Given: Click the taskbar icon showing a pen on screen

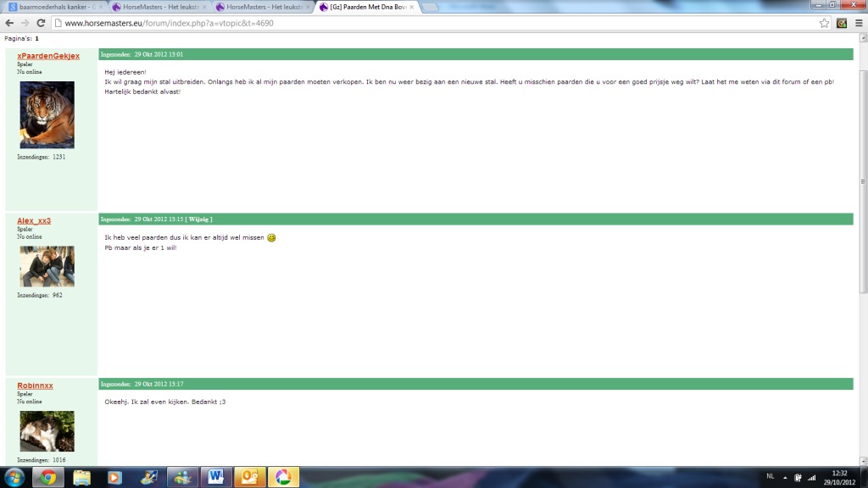Looking at the screenshot, I should coord(148,477).
